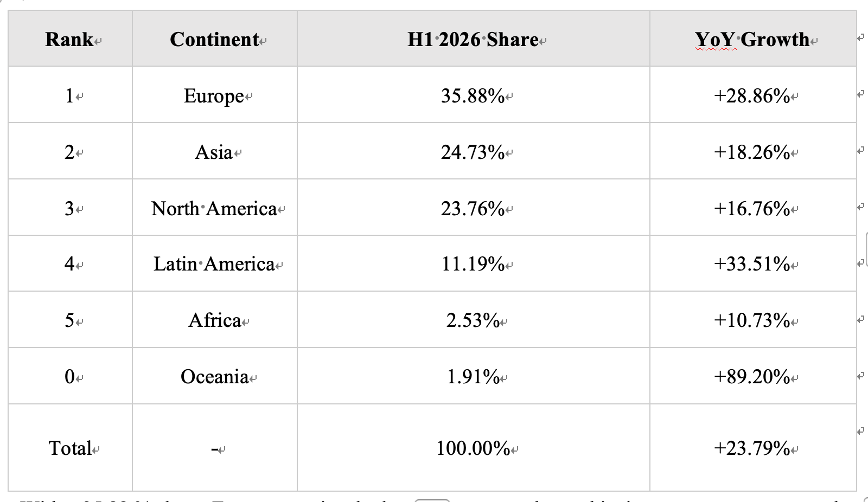Click the YoY Growth header text
Screen dimensions: 868x502
752,40
